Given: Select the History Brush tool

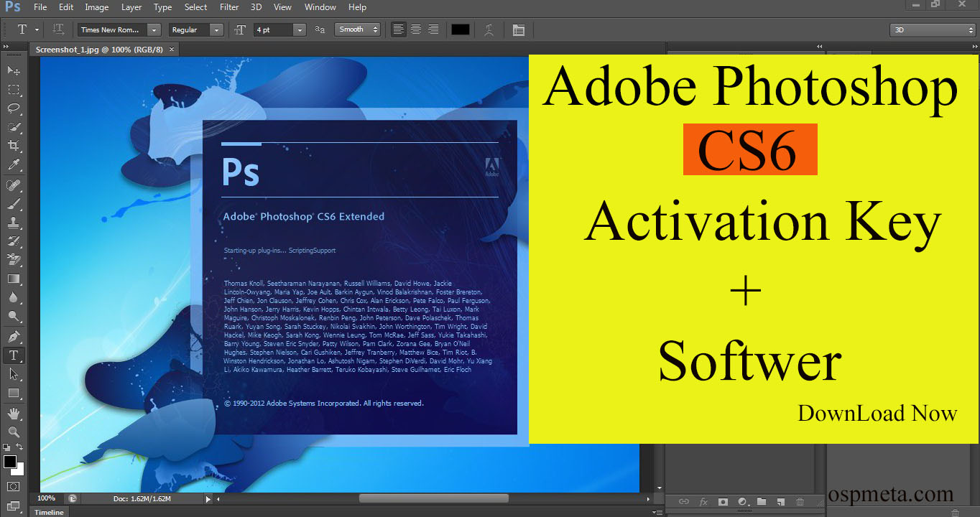Looking at the screenshot, I should 13,241.
